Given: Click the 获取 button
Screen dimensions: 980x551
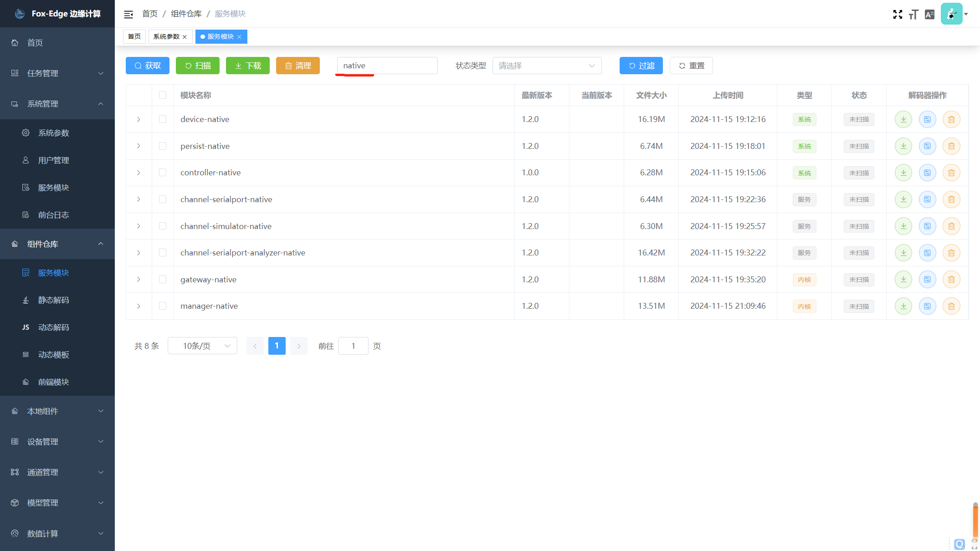Looking at the screenshot, I should click(148, 66).
